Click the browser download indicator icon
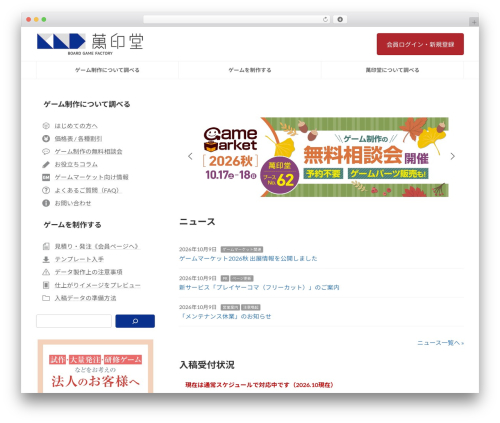Image resolution: width=500 pixels, height=423 pixels. coord(340,19)
